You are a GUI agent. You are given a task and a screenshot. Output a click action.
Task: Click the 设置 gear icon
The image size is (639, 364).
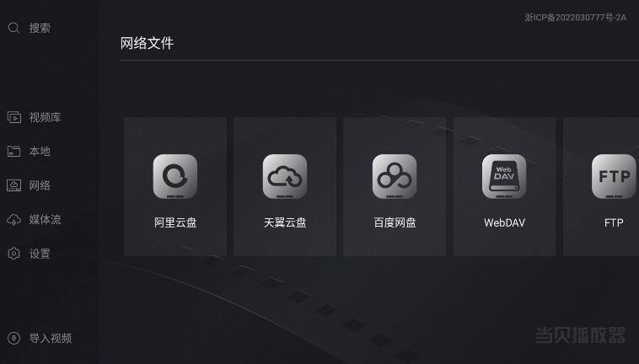click(x=13, y=254)
